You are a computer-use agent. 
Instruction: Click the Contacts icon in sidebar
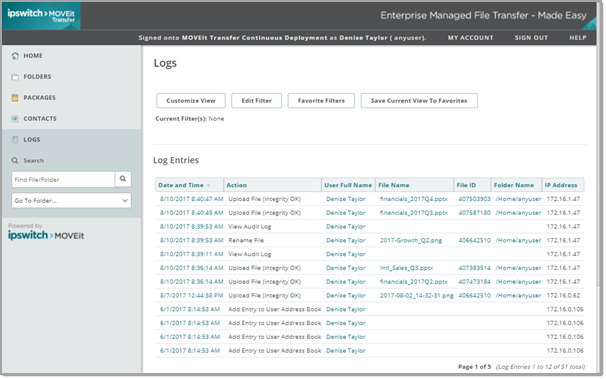(15, 119)
